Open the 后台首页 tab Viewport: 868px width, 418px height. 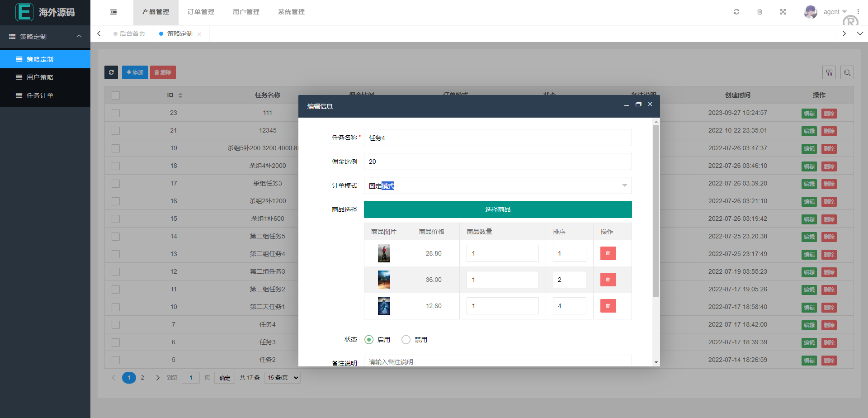pyautogui.click(x=132, y=33)
